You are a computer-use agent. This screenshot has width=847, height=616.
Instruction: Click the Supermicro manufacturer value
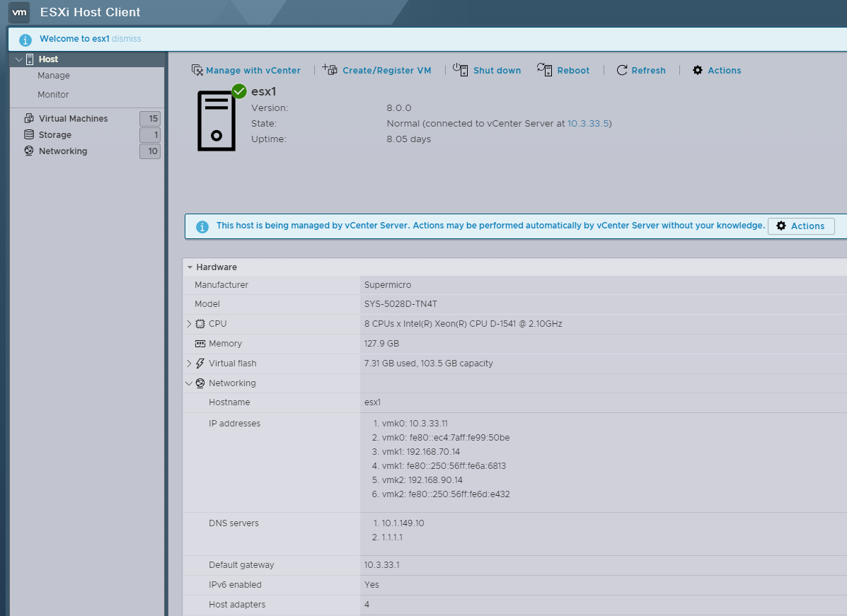coord(387,285)
